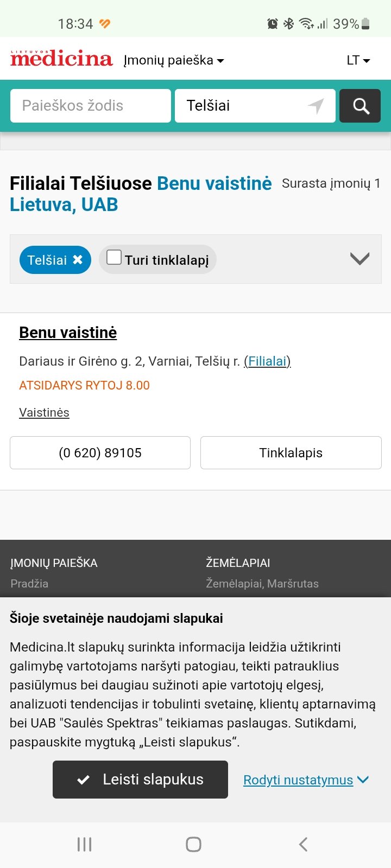Viewport: 391px width, 868px height.
Task: Open the Tinklalapis website button
Action: (x=291, y=452)
